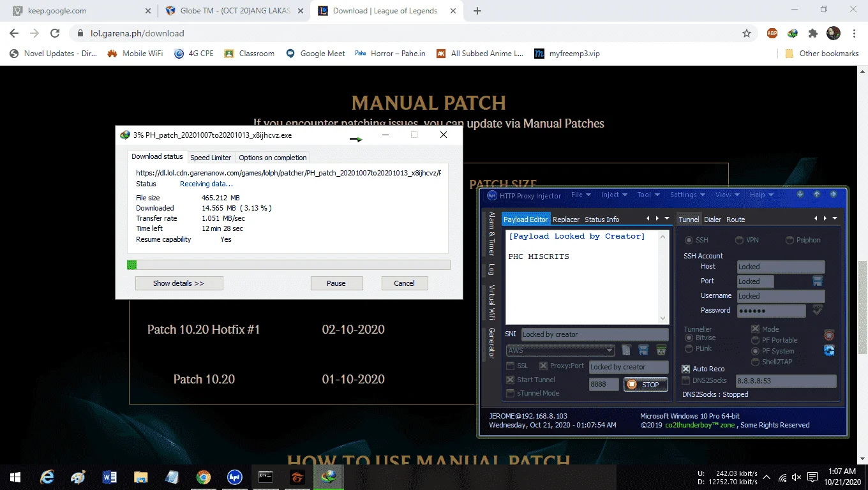Open Internet Explorer from the taskbar
868x490 pixels.
tap(47, 477)
